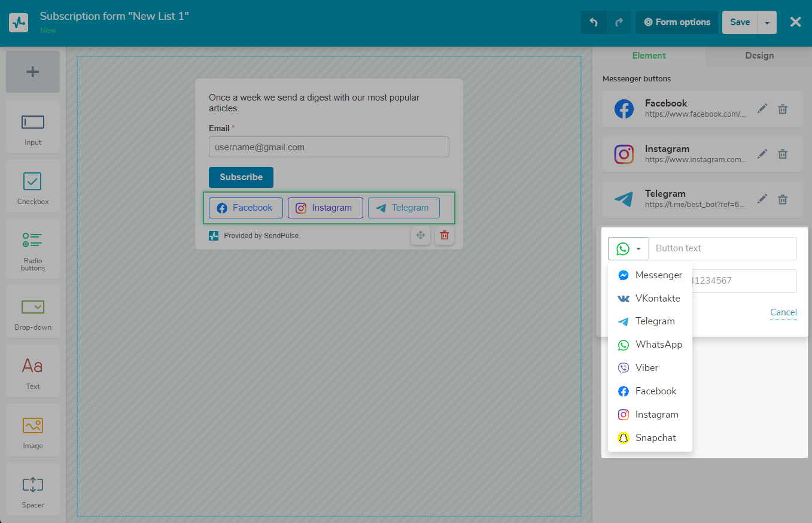The image size is (812, 523).
Task: Click the Instagram button in form preview
Action: click(x=326, y=208)
